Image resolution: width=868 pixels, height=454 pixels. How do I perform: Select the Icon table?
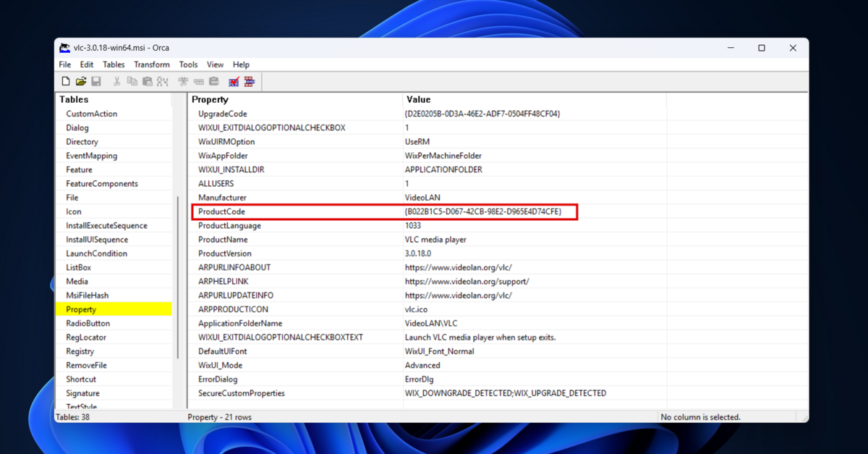tap(74, 211)
